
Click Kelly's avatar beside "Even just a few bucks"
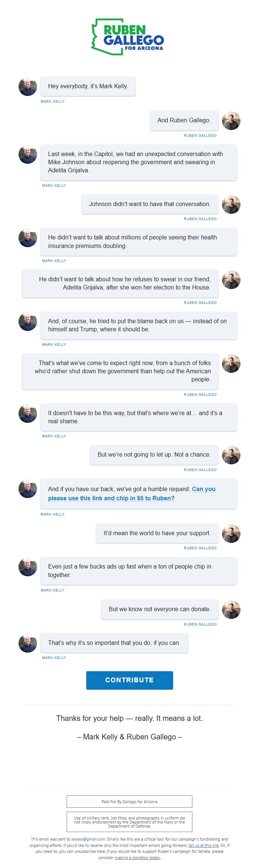28,567
